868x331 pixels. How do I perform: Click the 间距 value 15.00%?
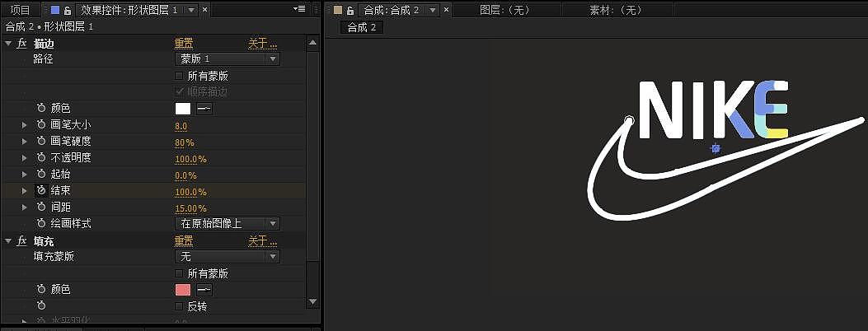pos(190,208)
